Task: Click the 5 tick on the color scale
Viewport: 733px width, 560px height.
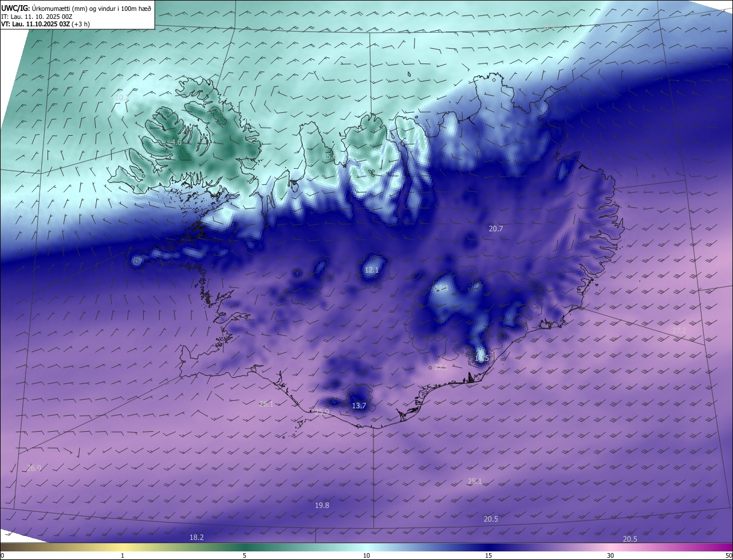Action: tap(245, 555)
